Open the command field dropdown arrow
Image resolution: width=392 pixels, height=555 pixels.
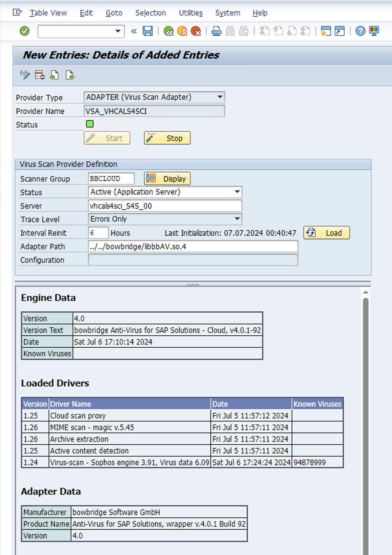coord(118,31)
